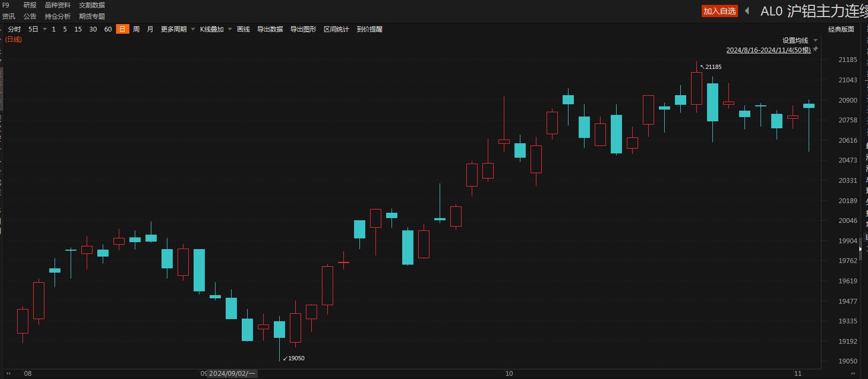Click the 08 month marker on the time axis
The image size is (868, 379).
28,374
